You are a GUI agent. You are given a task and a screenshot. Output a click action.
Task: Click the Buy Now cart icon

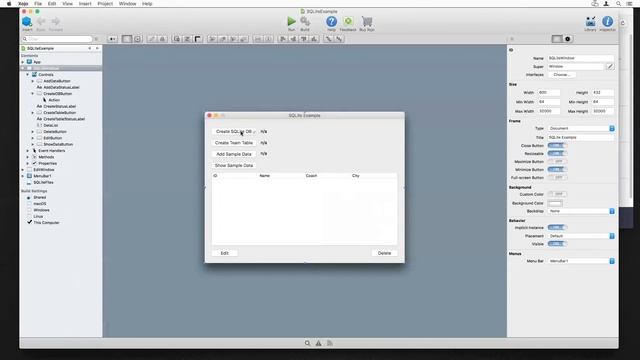point(367,21)
